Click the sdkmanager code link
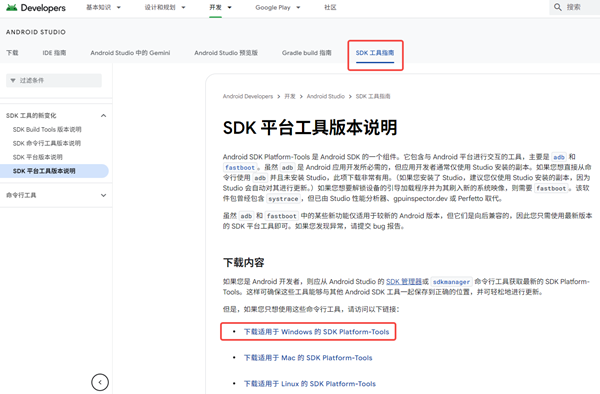This screenshot has width=600, height=394. pos(452,282)
